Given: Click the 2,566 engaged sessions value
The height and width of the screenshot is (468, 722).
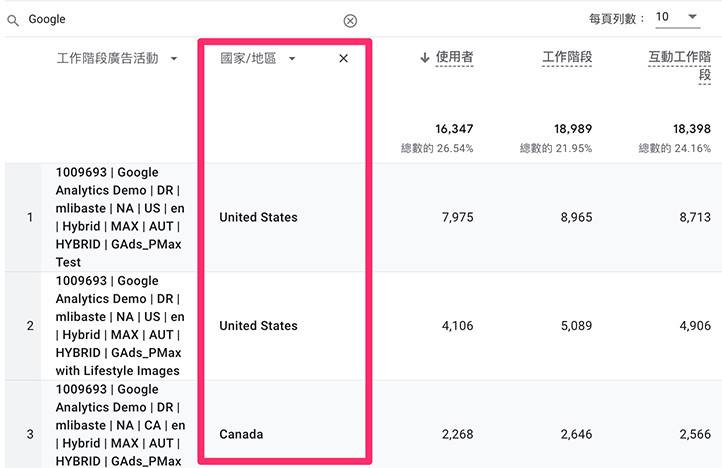Looking at the screenshot, I should (x=692, y=434).
